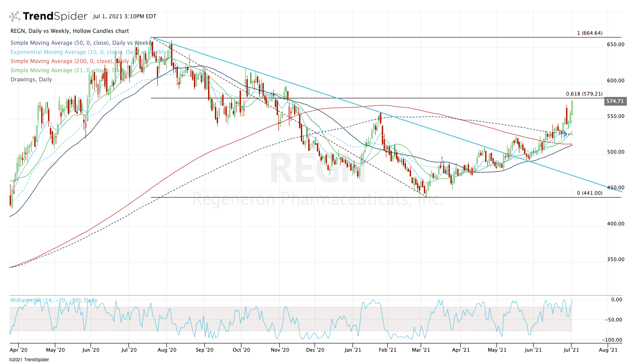Click the current price tag 574.71
636x364 pixels.
615,102
